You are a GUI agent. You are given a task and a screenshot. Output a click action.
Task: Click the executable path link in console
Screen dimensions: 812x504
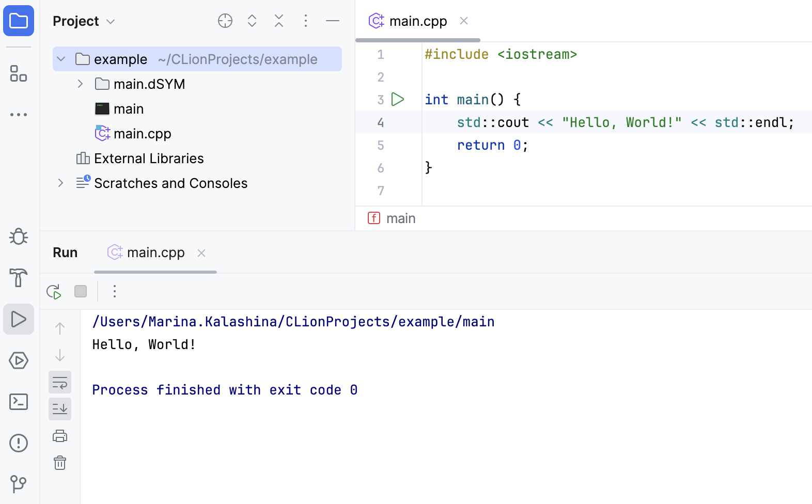click(x=293, y=322)
